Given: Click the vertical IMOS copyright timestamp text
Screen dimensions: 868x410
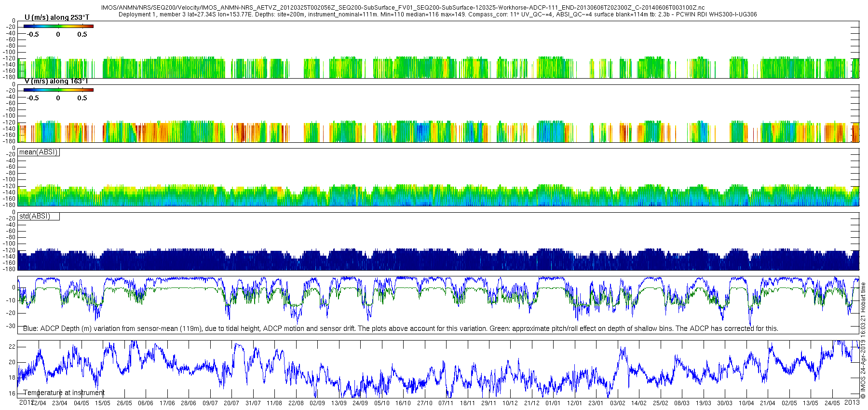Looking at the screenshot, I should tap(863, 341).
